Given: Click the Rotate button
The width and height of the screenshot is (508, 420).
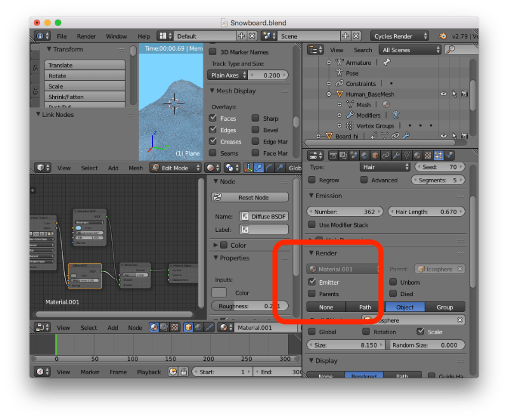Looking at the screenshot, I should (85, 76).
